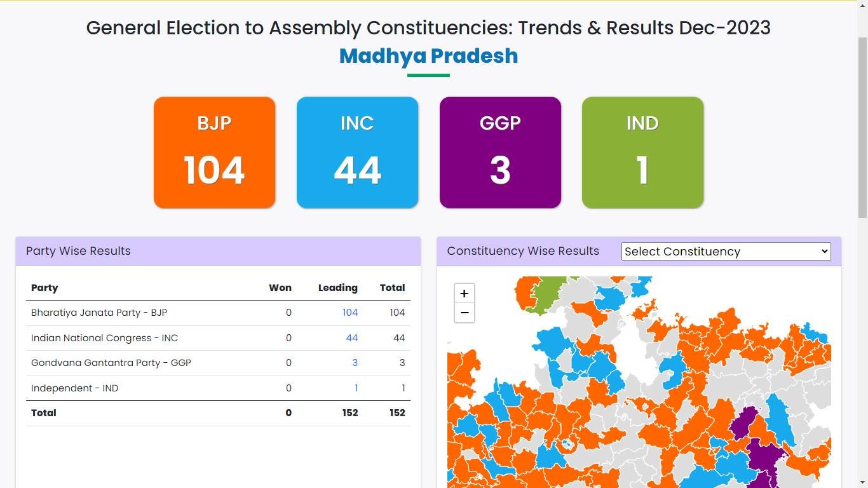
Task: Click the Constituency Wise Results heading
Action: [523, 251]
